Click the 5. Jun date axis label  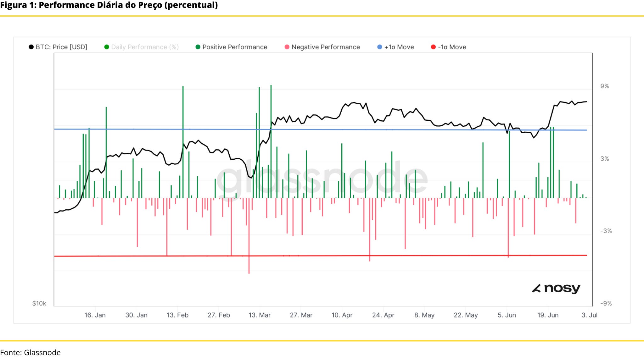click(x=507, y=315)
